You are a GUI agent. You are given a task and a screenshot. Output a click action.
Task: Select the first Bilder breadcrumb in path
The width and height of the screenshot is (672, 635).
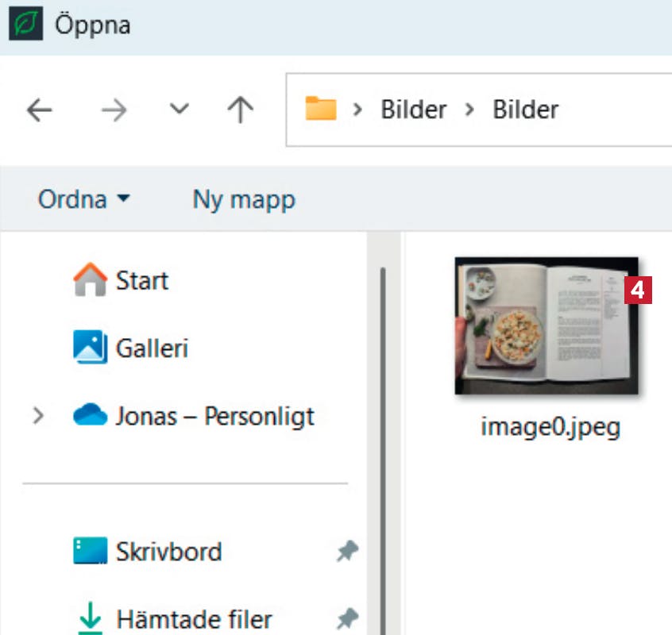413,110
